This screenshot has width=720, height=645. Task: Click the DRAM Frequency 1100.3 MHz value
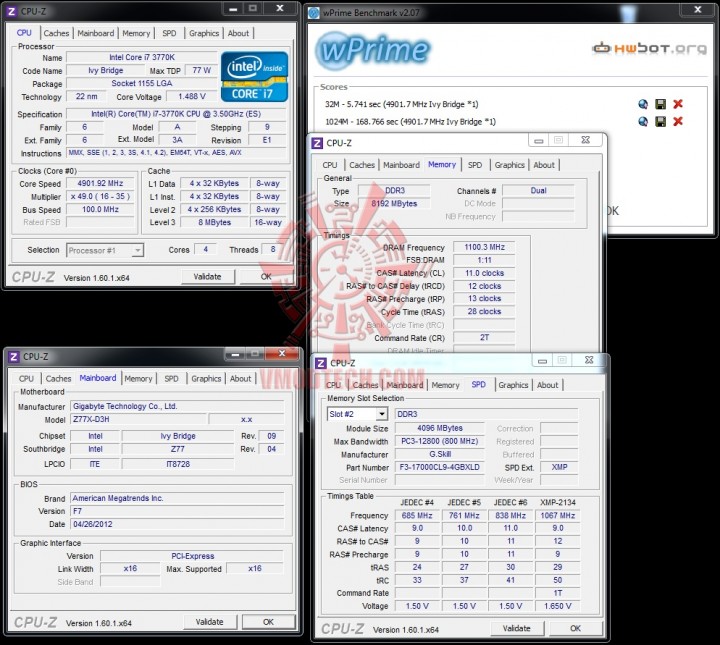tap(484, 247)
